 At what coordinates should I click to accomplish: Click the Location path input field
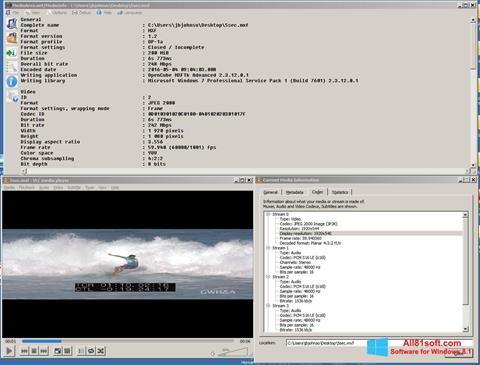click(326, 343)
